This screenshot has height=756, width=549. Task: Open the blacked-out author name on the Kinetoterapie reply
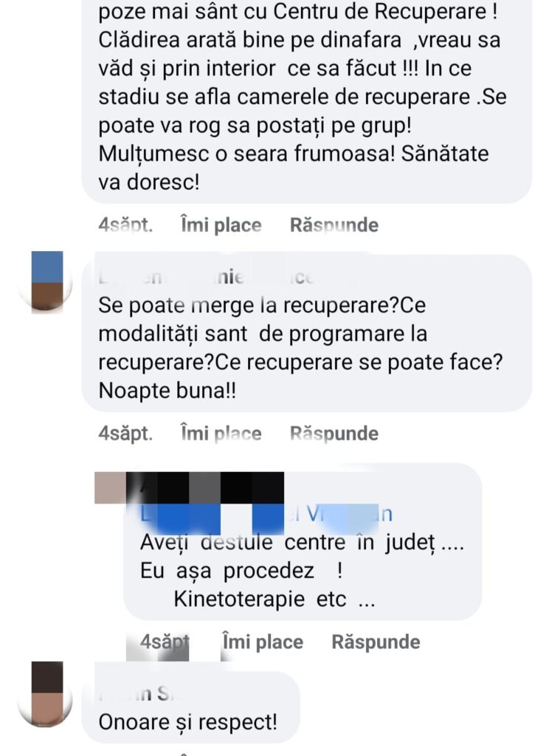tap(205, 488)
